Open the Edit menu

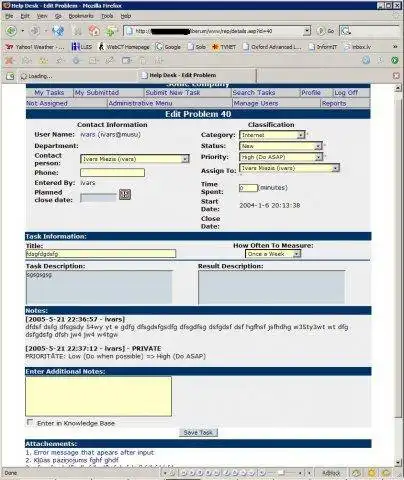tap(25, 16)
